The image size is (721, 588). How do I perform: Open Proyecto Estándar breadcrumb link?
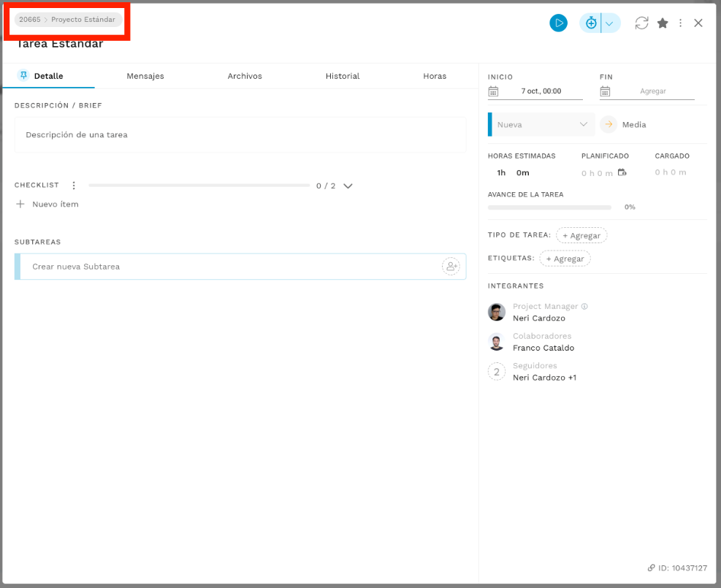83,19
